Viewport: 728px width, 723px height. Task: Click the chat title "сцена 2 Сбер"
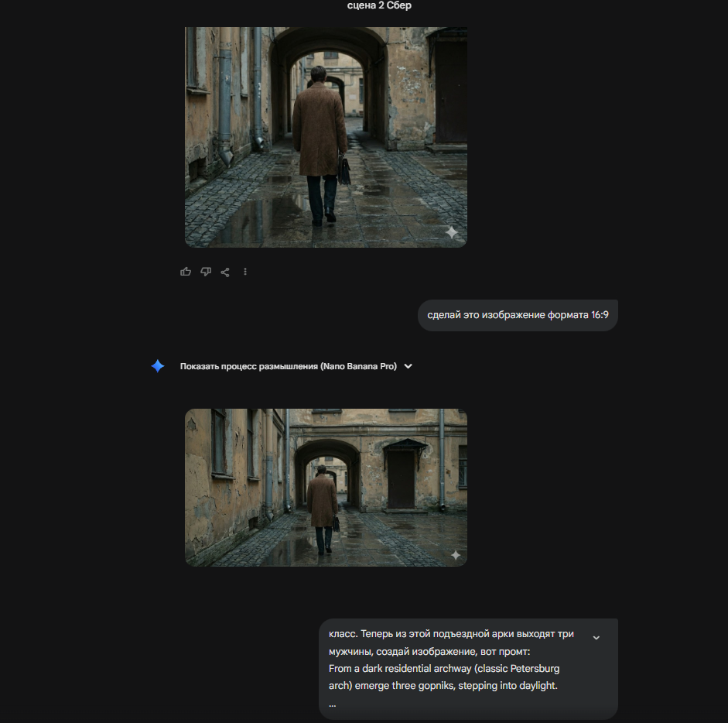379,6
